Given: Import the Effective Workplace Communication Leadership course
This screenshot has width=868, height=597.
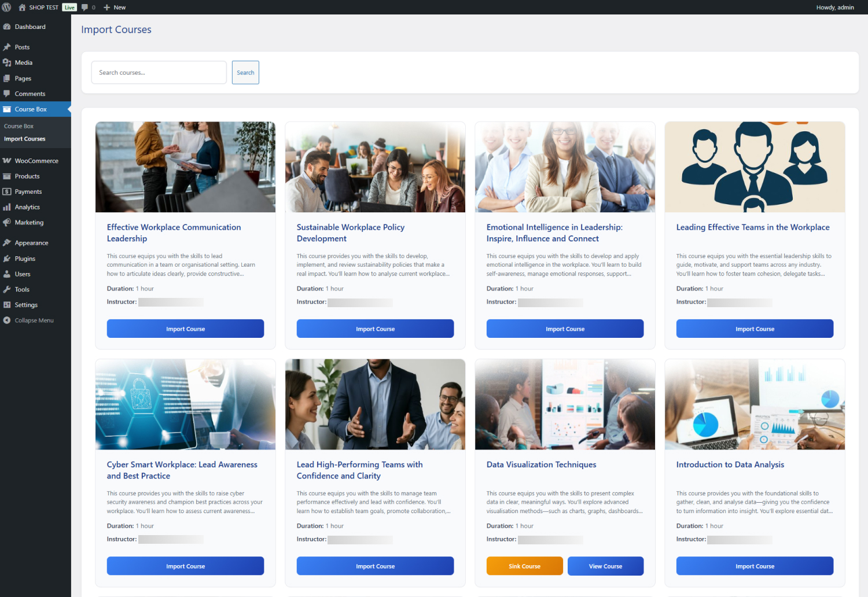Looking at the screenshot, I should (185, 329).
